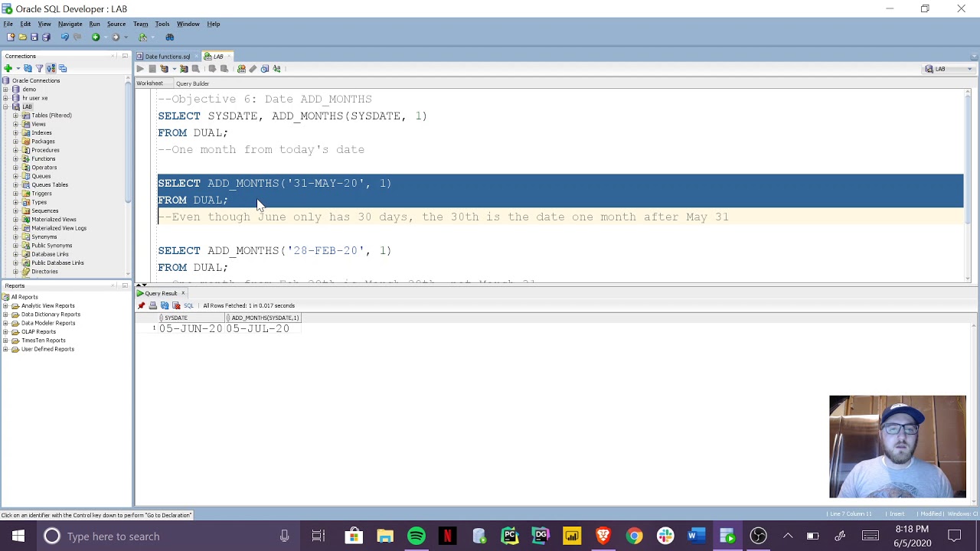Click the Filter funnel icon in Connections
The image size is (980, 551).
(x=39, y=69)
